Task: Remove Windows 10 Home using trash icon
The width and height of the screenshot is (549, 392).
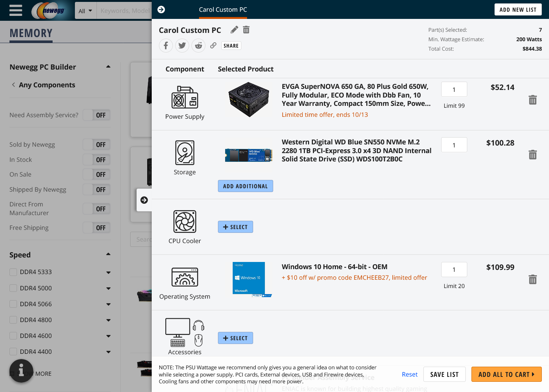Action: tap(532, 280)
